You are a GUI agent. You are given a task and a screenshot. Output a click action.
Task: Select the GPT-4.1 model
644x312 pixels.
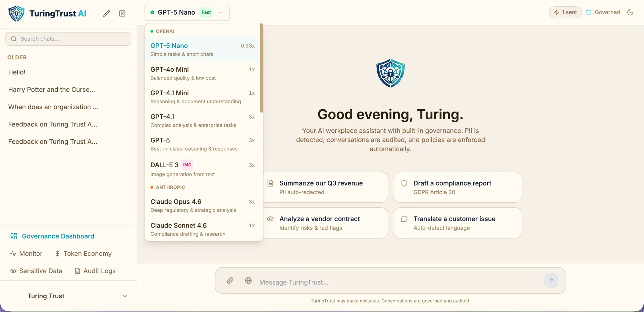coord(203,121)
